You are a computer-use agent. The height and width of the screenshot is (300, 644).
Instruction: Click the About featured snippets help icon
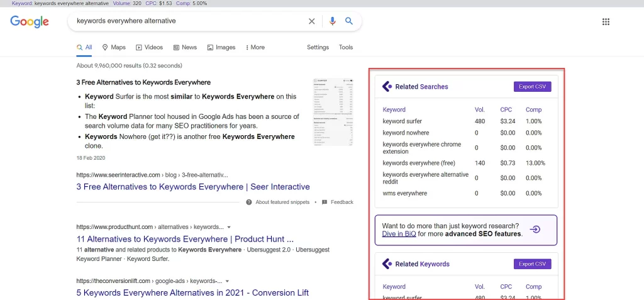pos(249,202)
